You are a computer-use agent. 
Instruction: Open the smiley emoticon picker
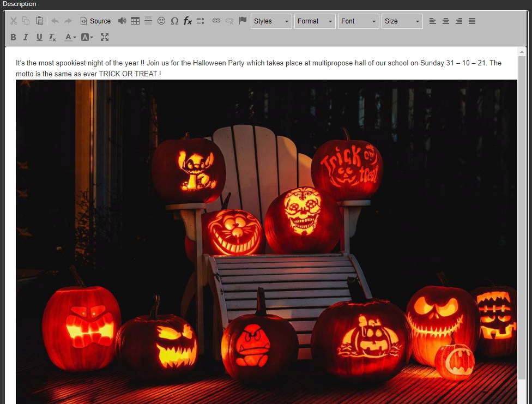[x=161, y=21]
